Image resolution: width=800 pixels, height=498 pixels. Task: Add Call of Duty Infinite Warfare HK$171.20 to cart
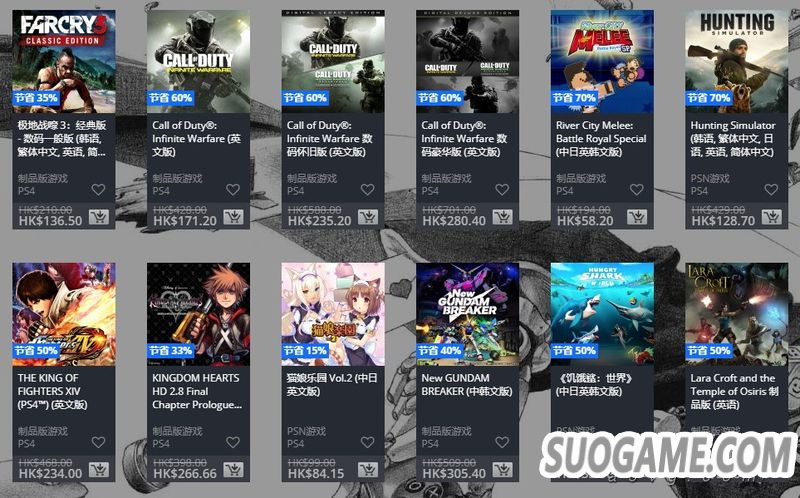click(233, 217)
